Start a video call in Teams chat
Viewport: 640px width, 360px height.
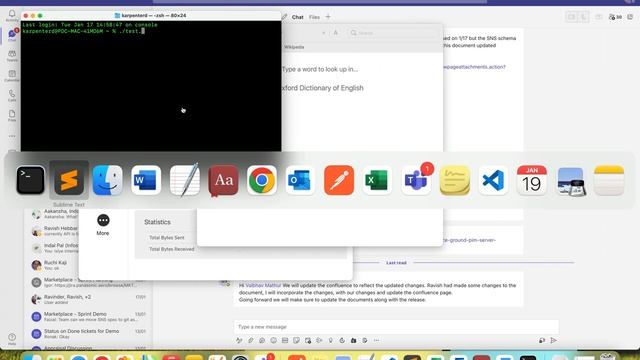(x=571, y=17)
